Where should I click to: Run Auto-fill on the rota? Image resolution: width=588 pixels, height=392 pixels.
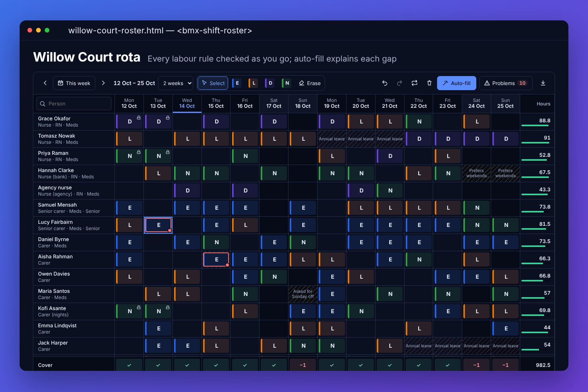pyautogui.click(x=457, y=83)
